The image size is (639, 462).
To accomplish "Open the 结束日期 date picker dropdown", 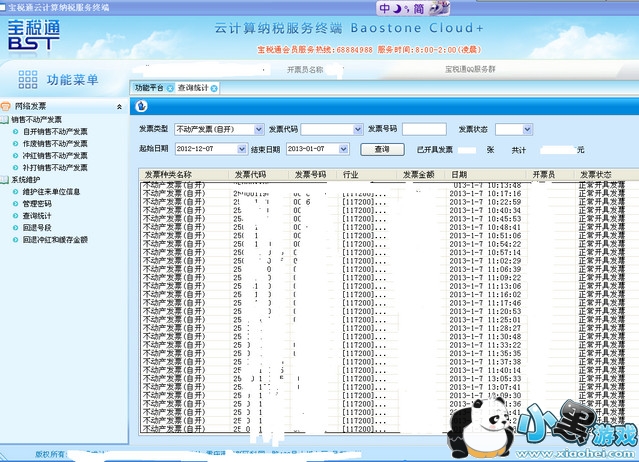I will (x=344, y=149).
